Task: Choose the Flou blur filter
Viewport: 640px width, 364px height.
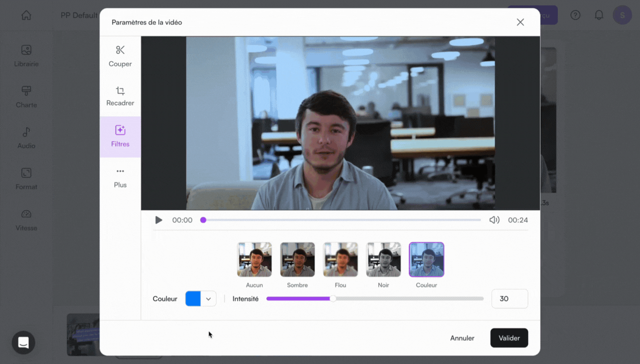Action: point(340,260)
